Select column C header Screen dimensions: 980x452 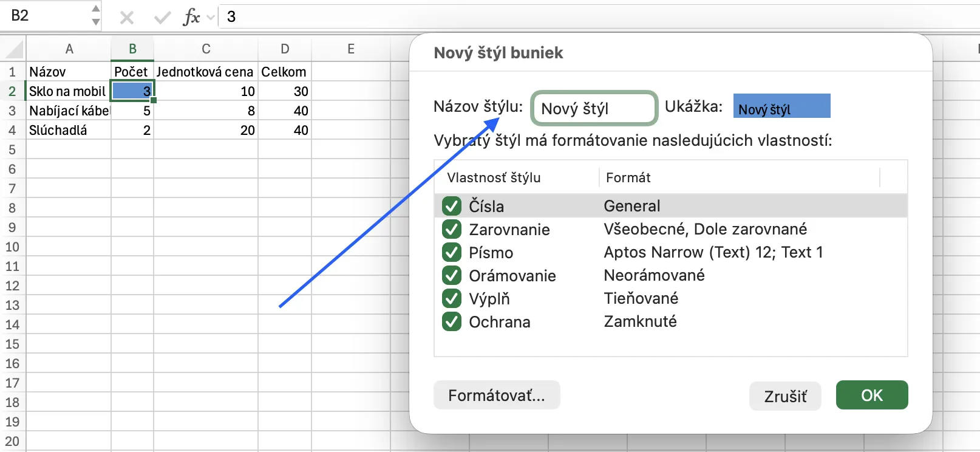click(x=206, y=49)
